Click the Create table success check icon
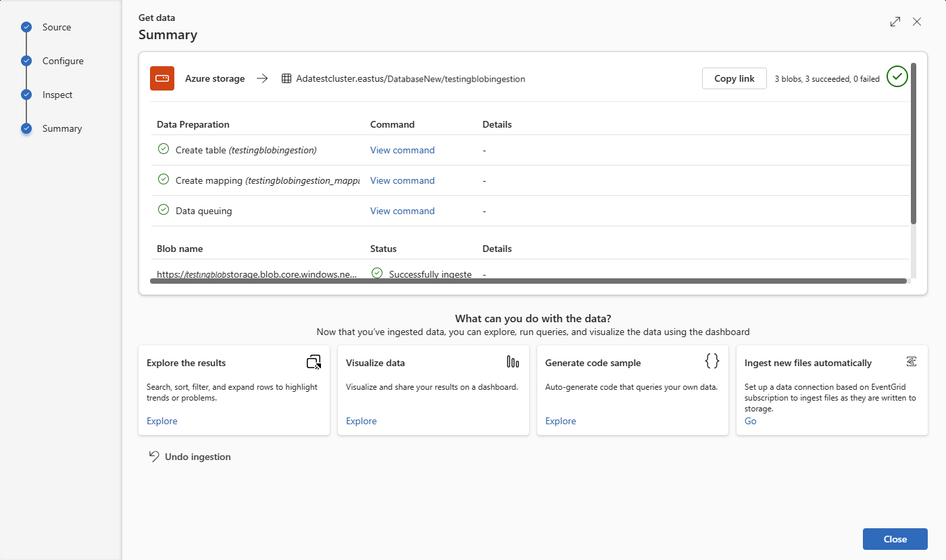 click(x=163, y=149)
